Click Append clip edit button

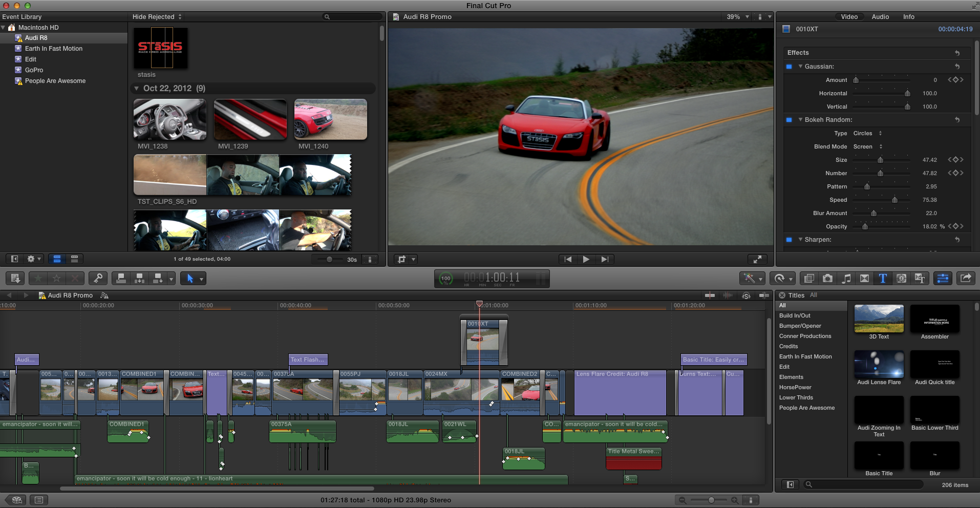158,278
